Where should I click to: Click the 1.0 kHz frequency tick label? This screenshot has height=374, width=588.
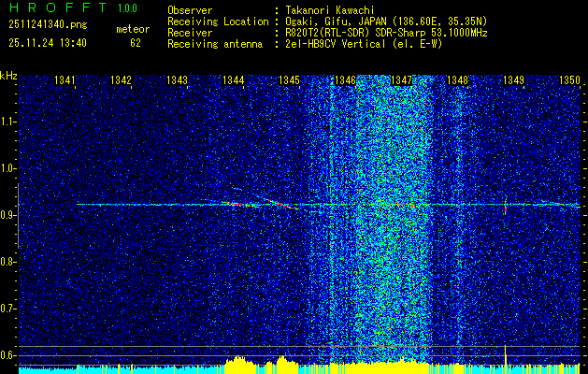[8, 168]
